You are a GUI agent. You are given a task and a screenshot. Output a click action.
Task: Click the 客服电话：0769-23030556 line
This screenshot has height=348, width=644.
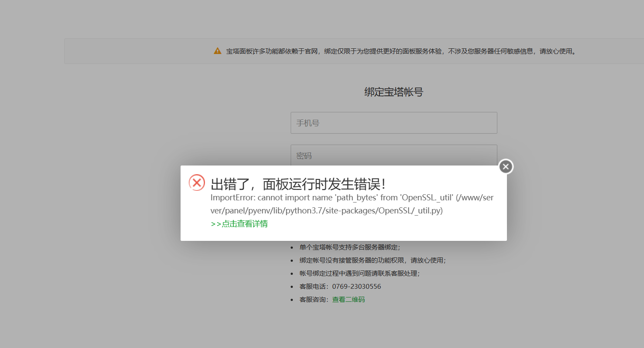point(340,287)
